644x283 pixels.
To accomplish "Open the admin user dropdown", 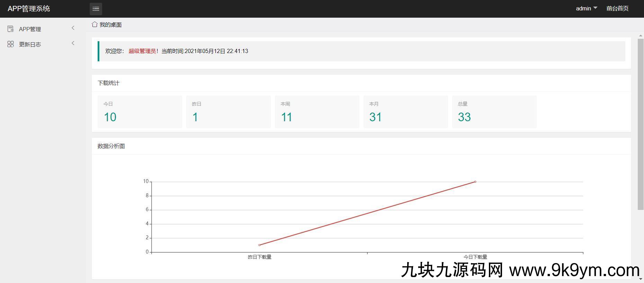I will pyautogui.click(x=586, y=8).
